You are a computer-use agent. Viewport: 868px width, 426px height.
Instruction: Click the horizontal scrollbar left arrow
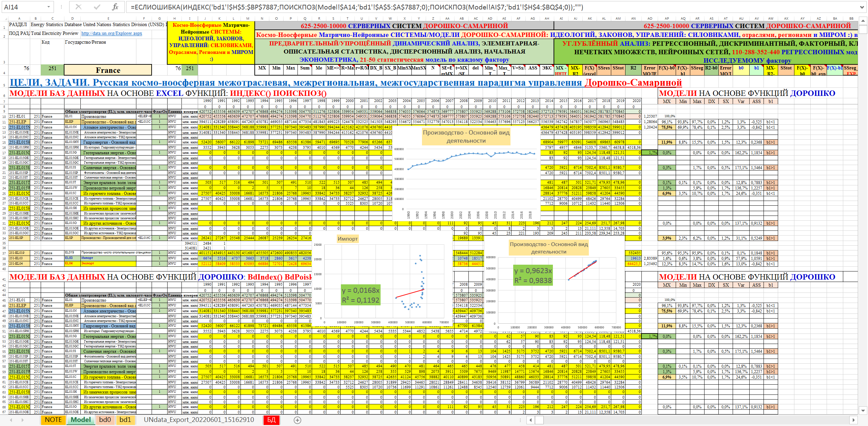click(531, 420)
